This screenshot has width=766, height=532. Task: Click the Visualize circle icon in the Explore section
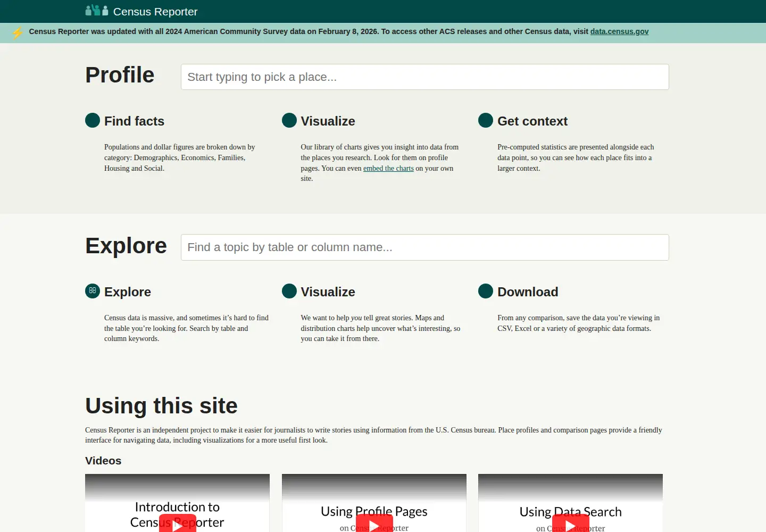click(289, 291)
